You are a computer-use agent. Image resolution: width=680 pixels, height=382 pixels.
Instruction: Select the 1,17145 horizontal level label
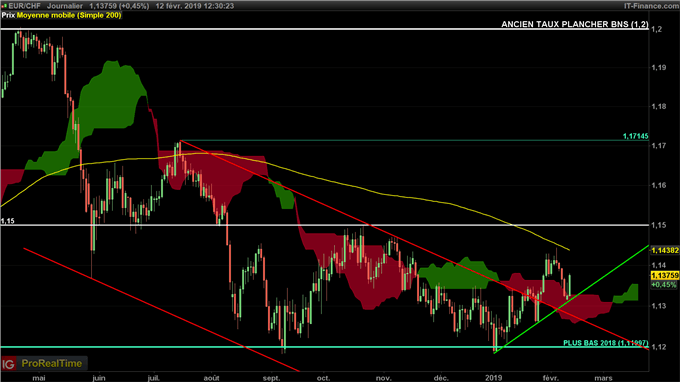(x=635, y=136)
